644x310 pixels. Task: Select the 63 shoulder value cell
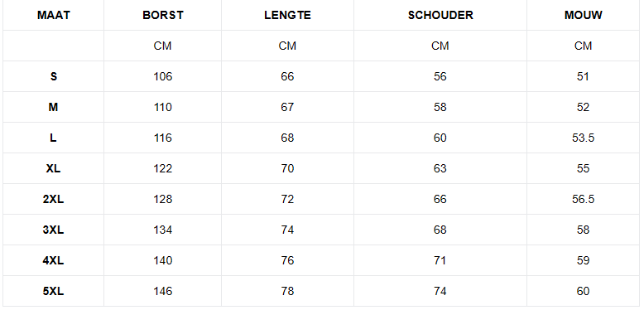440,168
